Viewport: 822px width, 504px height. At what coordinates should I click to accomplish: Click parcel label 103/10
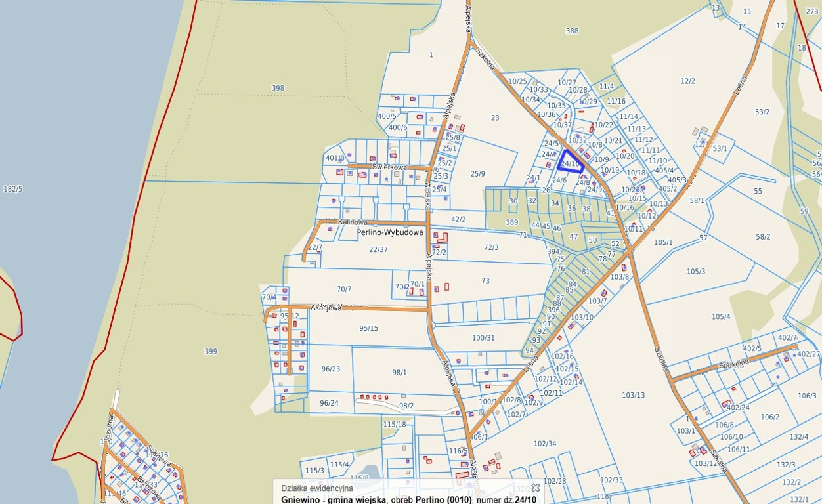pyautogui.click(x=582, y=318)
